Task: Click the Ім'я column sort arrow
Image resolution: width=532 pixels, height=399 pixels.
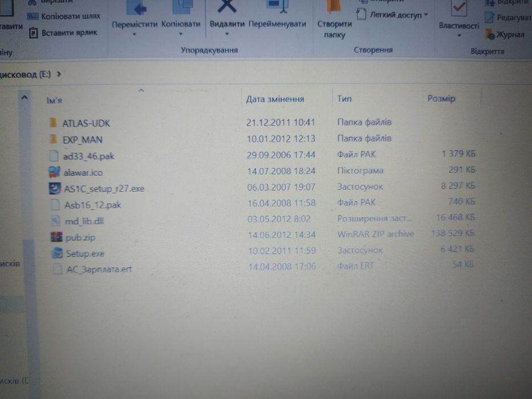Action: [141, 90]
